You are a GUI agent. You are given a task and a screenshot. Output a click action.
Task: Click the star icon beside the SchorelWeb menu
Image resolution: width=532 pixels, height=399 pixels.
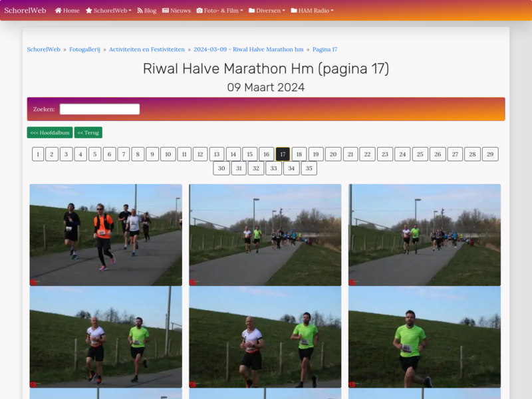pyautogui.click(x=89, y=11)
